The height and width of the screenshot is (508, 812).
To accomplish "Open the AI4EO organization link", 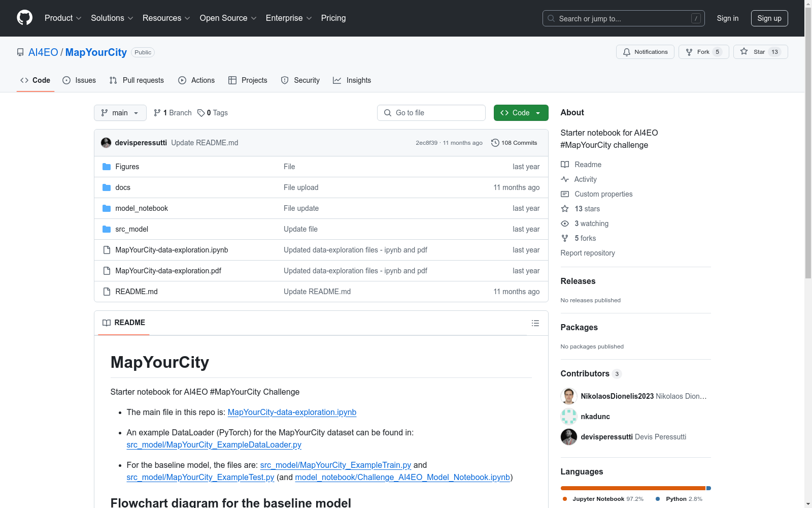I will coord(43,52).
